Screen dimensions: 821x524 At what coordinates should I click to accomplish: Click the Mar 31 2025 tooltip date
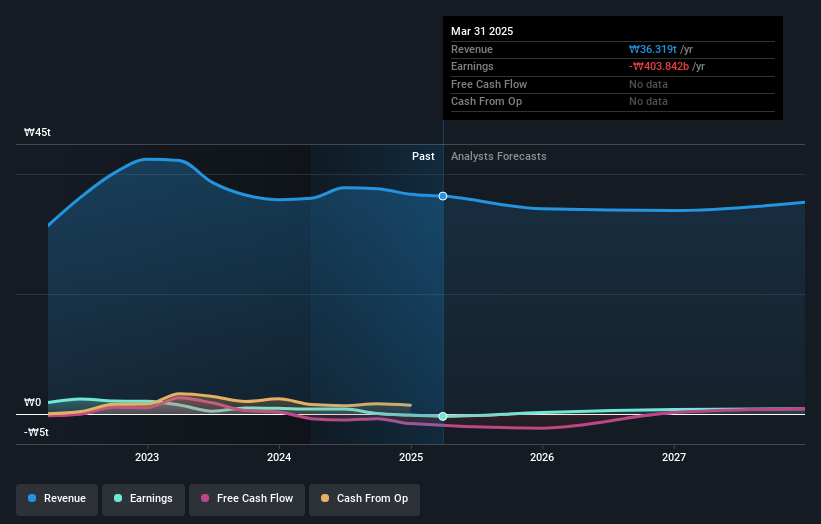coord(482,31)
